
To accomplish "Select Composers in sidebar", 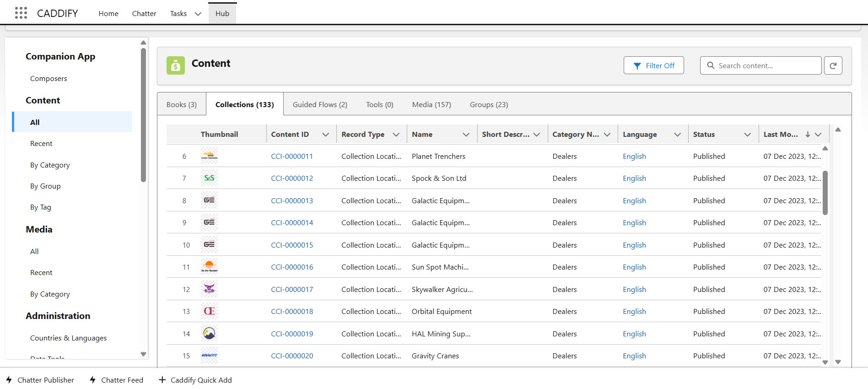I will (49, 79).
